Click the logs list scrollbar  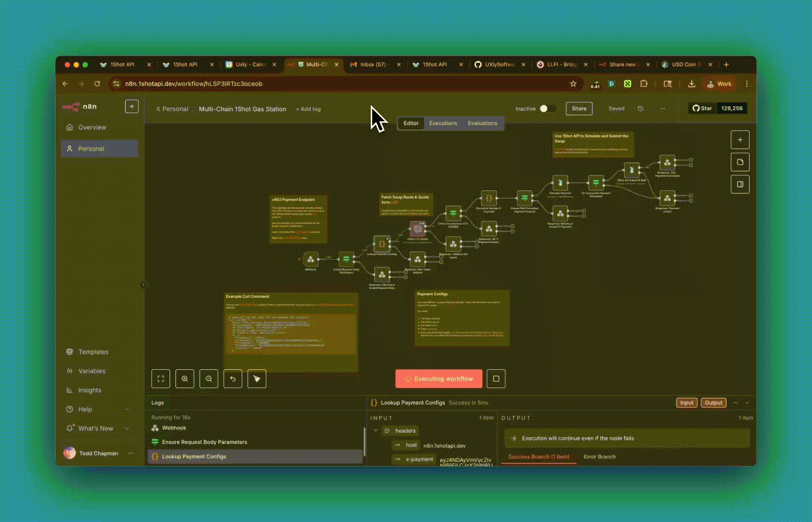click(x=364, y=442)
